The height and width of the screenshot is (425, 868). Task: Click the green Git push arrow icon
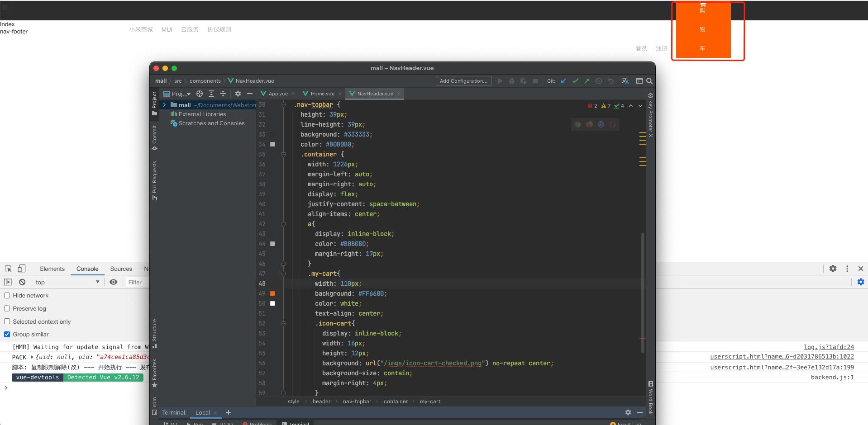[587, 81]
